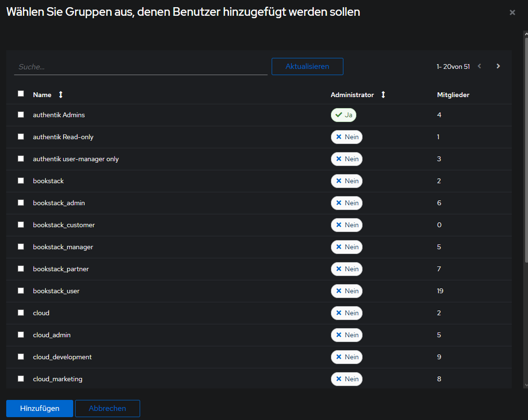Viewport: 528px width, 420px height.
Task: Enable the cloud_marketing group checkbox
Action: tap(21, 379)
